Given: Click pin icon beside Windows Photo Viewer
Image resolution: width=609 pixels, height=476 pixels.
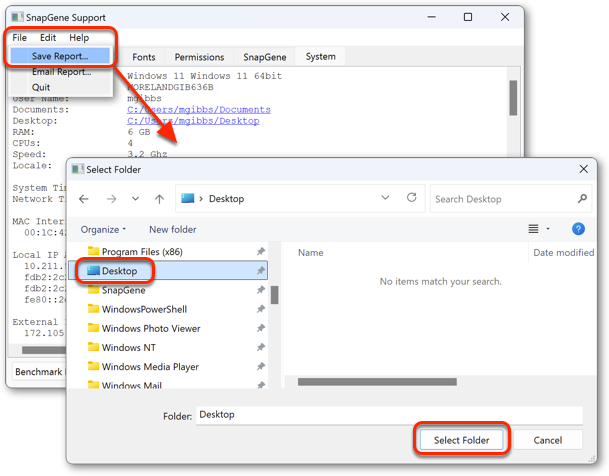Looking at the screenshot, I should click(261, 328).
